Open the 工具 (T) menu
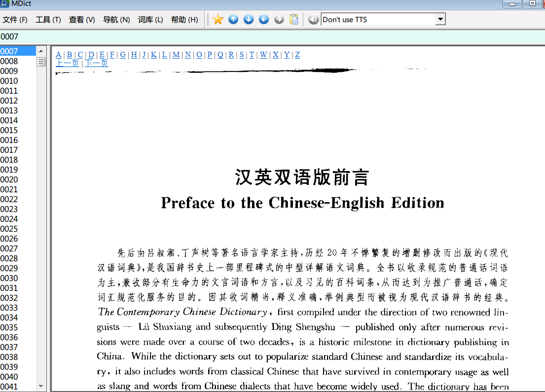Screen dimensions: 545x392 [x=48, y=20]
